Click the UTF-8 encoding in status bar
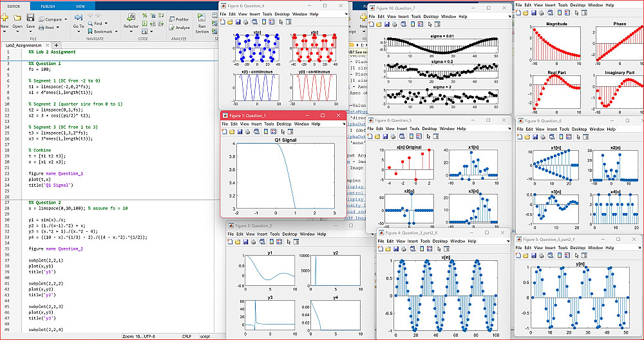 (x=149, y=336)
